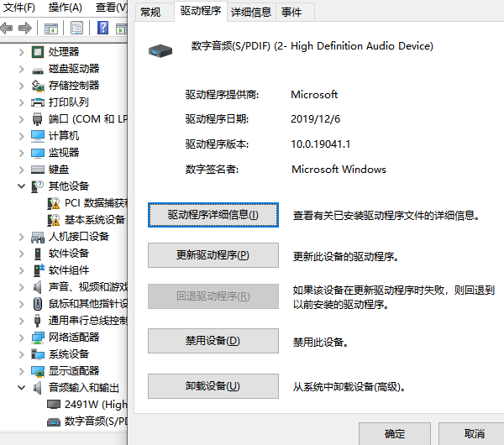This screenshot has height=445, width=504.
Task: Expand the 存储控制器 tree node
Action: [21, 86]
